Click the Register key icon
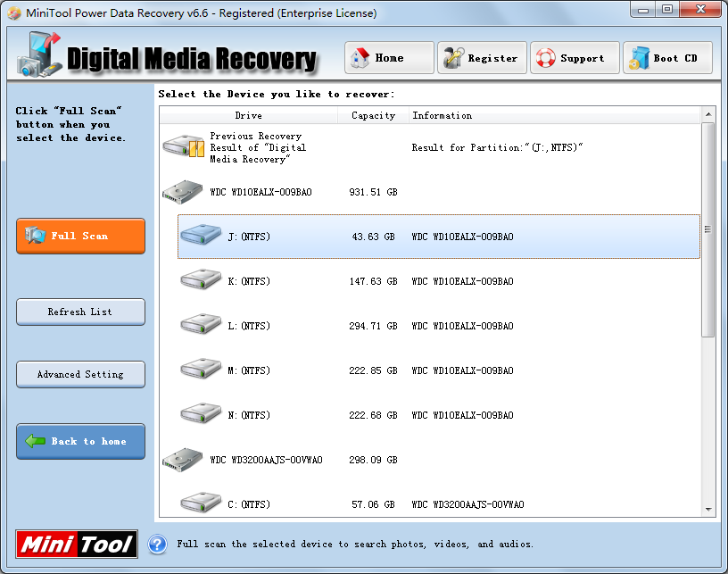 [453, 58]
